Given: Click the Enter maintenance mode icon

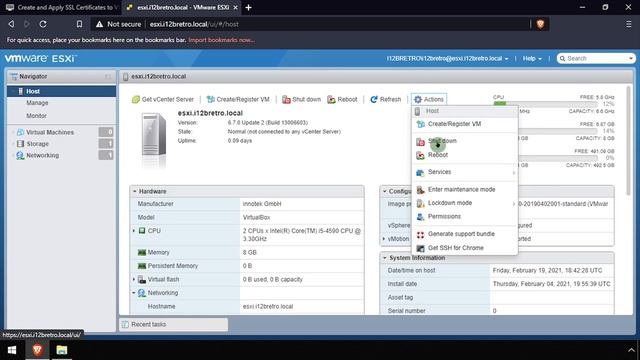Looking at the screenshot, I should point(420,190).
